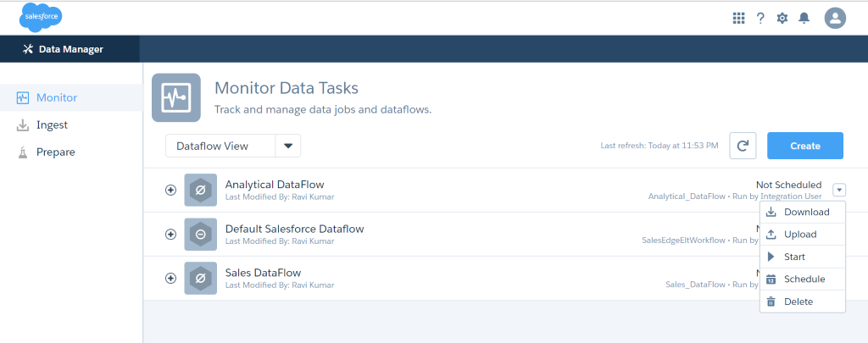Click the calendar icon beside Schedule
868x343 pixels.
tap(771, 279)
